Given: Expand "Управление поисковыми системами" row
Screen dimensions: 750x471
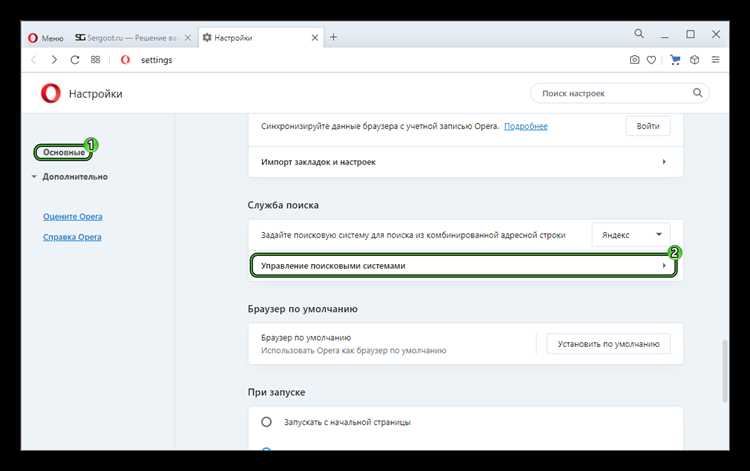Looking at the screenshot, I should (x=465, y=266).
